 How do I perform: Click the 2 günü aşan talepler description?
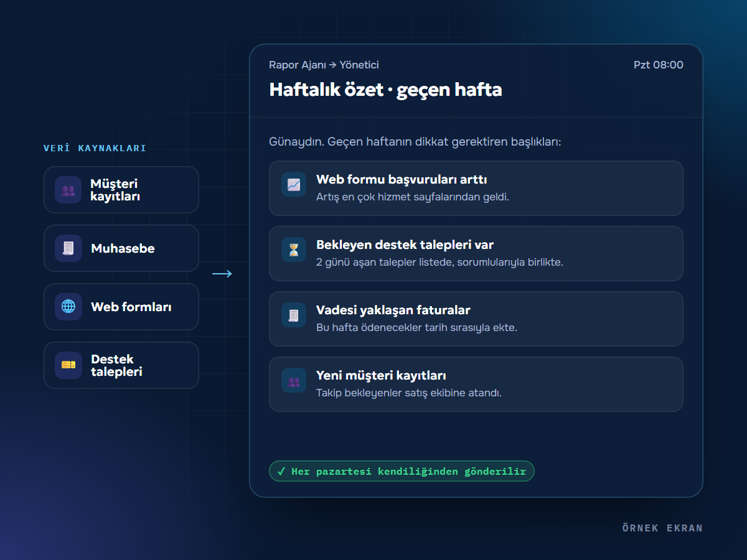439,262
